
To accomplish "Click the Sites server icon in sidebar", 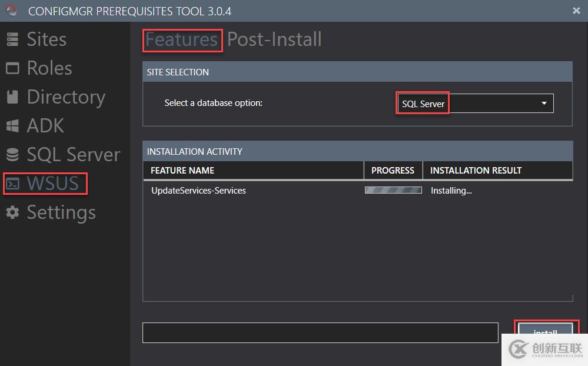I will pyautogui.click(x=12, y=39).
